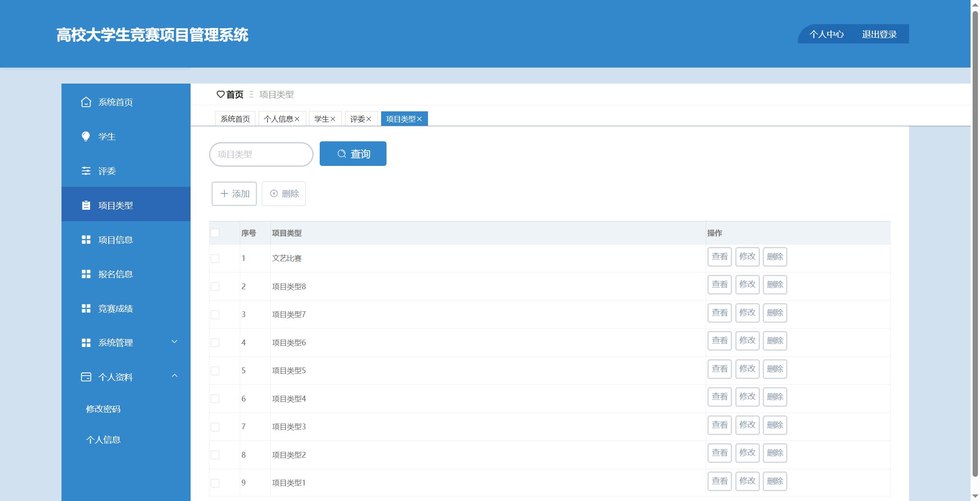Collapse the 个人资料 menu chevron

(174, 376)
